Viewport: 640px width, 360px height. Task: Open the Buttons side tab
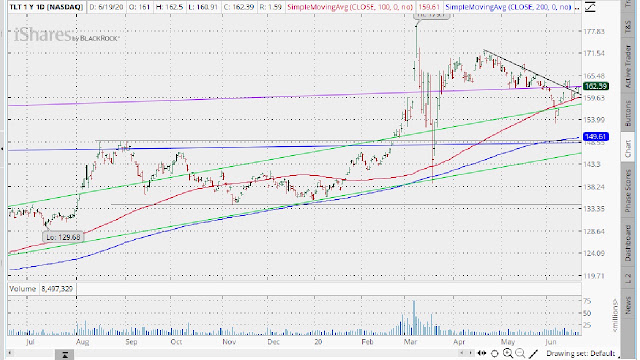[628, 113]
